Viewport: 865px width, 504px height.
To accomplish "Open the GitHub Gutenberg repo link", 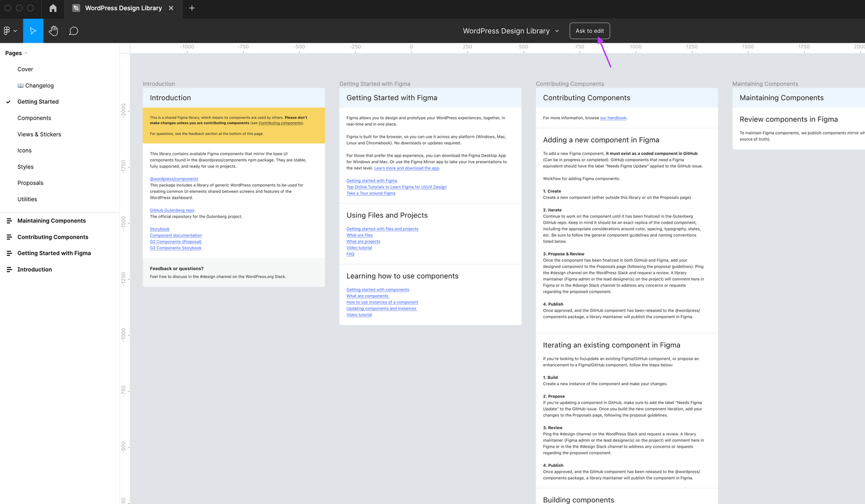I will tap(172, 210).
